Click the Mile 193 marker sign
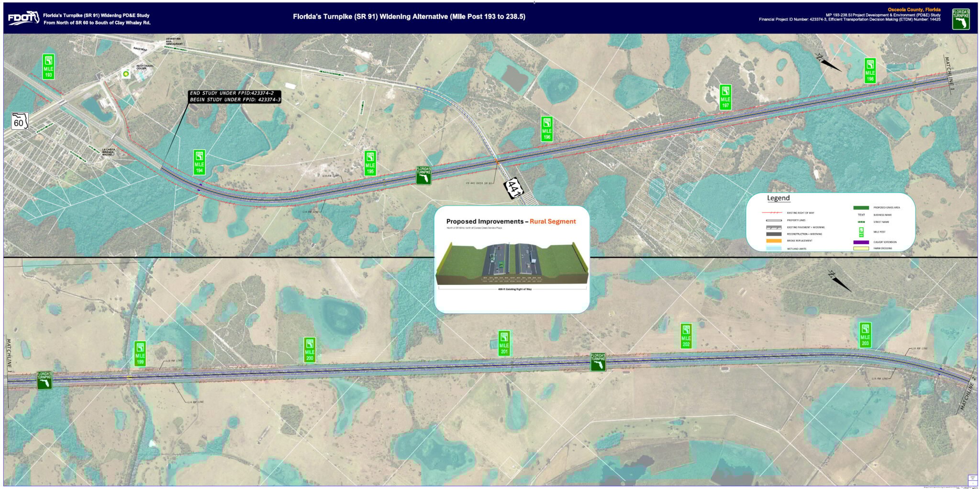The width and height of the screenshot is (980, 489). pos(48,66)
